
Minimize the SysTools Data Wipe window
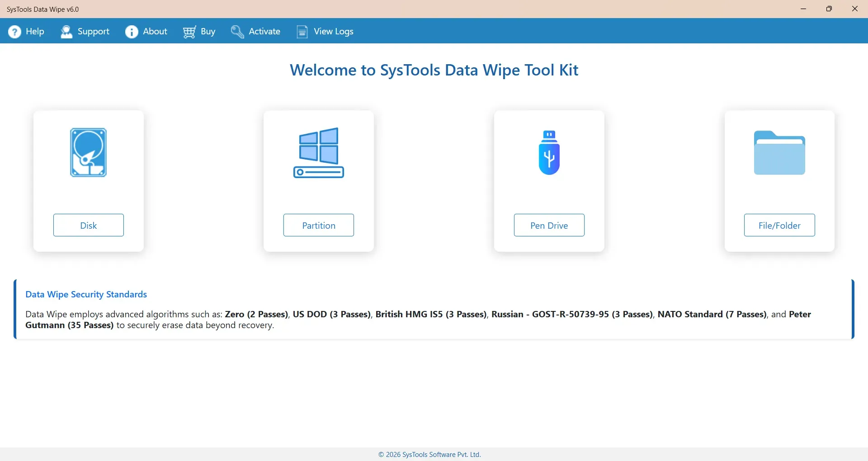803,9
